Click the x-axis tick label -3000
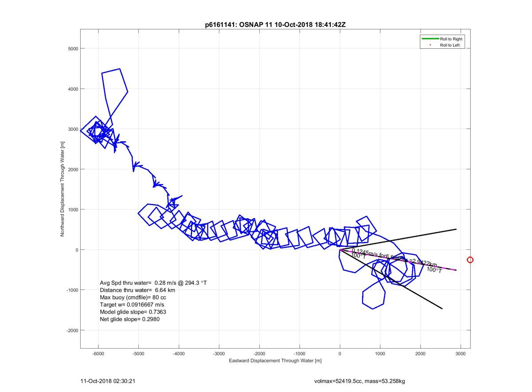The image size is (532, 392). coord(219,354)
